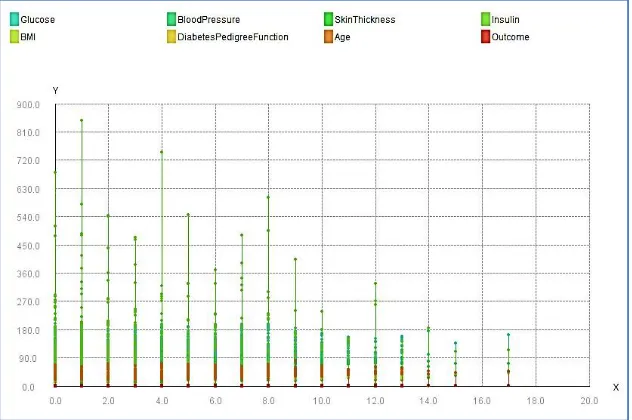
Task: Click the 900.0 tick on Y axis
Action: point(28,105)
